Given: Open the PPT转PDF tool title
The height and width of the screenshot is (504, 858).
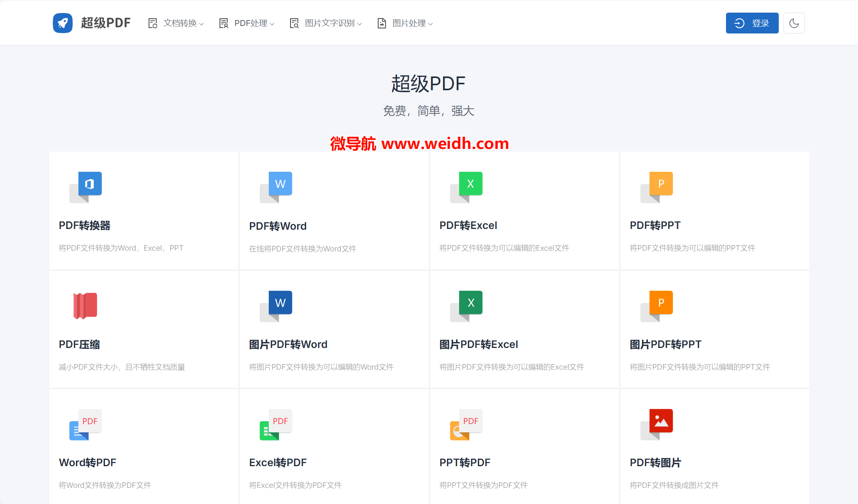Looking at the screenshot, I should tap(465, 463).
